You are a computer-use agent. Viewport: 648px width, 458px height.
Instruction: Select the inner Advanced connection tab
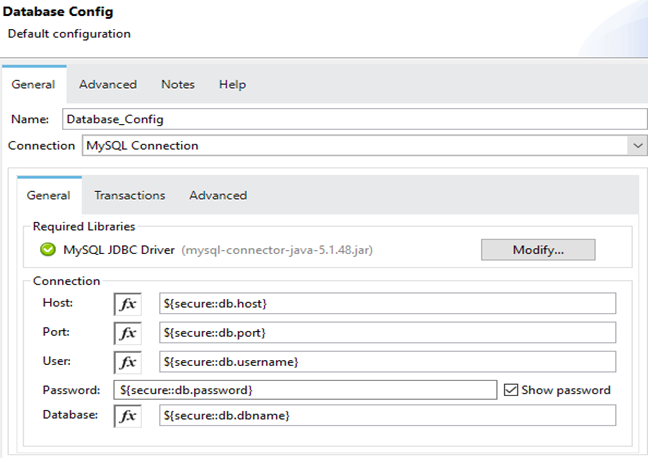[x=218, y=196]
